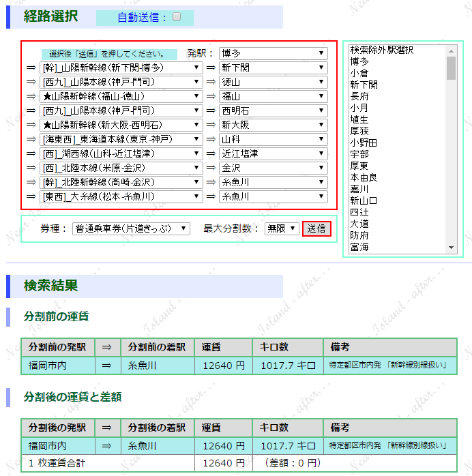Screen dimensions: 472x476
Task: Enable the 自動送信 checkbox
Action: [177, 16]
